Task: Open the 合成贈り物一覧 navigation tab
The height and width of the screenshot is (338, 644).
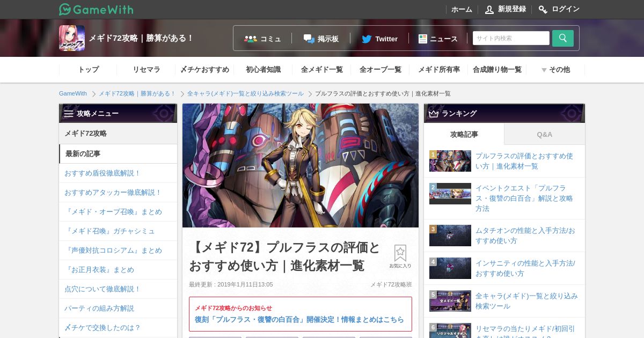Action: tap(497, 70)
